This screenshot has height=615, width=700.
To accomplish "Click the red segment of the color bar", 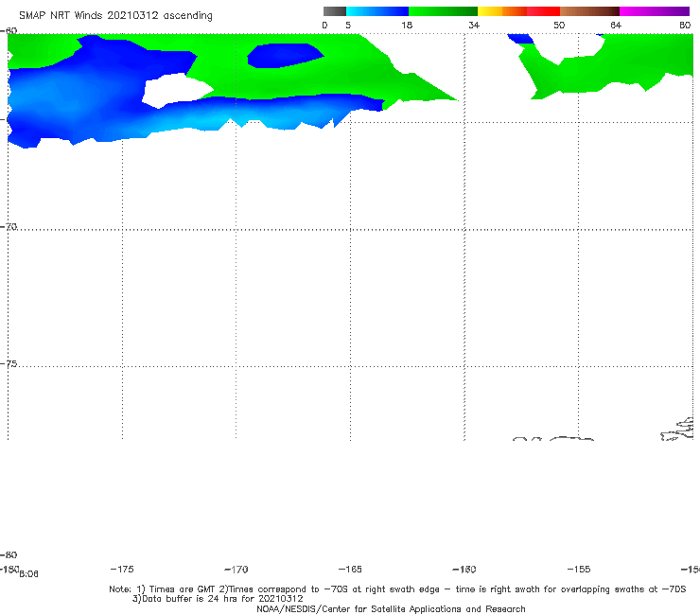I will coord(543,11).
